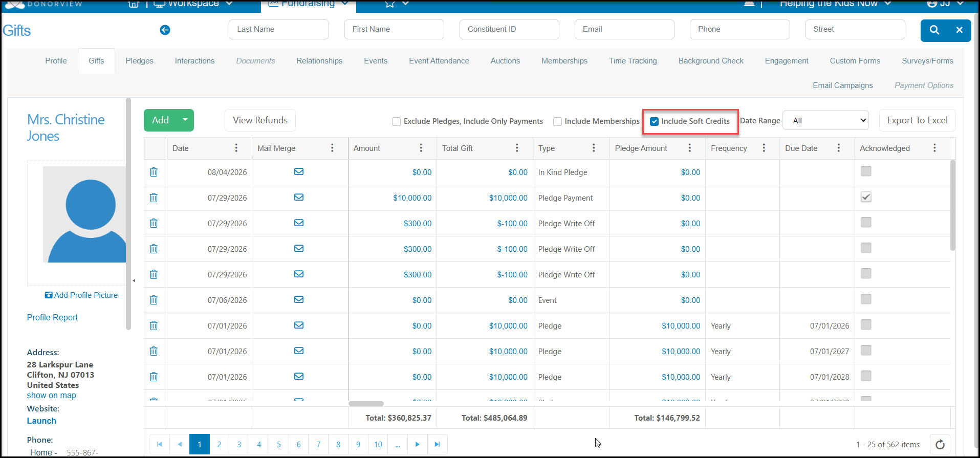This screenshot has height=458, width=980.
Task: Click the mail merge envelope on Event row
Action: 299,300
